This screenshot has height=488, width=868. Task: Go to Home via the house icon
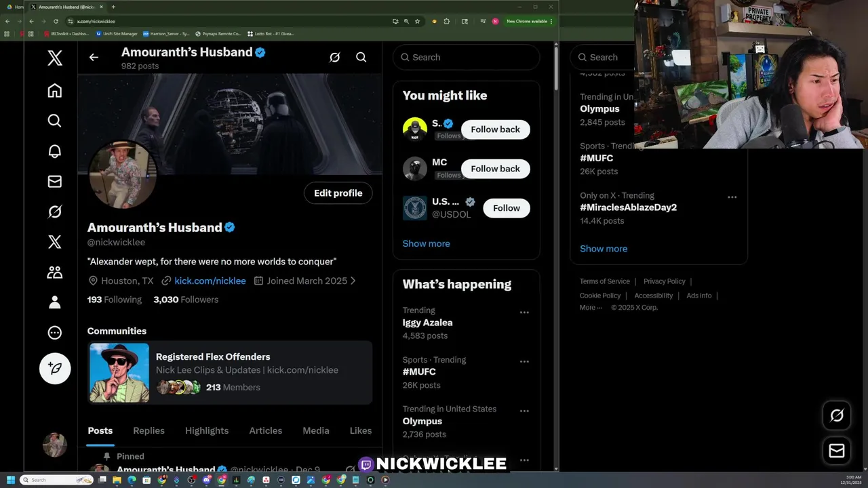55,91
